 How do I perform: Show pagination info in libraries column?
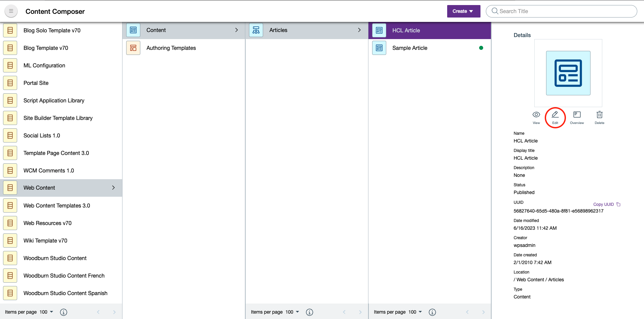pyautogui.click(x=64, y=312)
